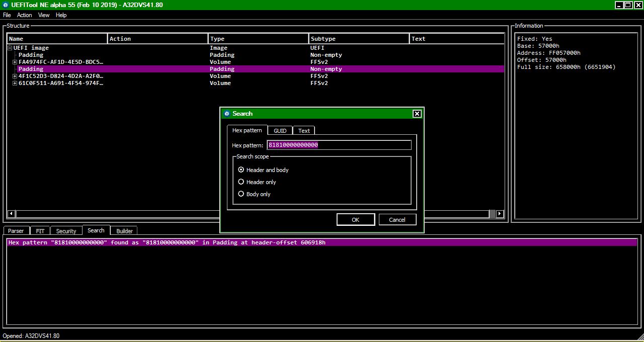Expand the FA4974FC-AF1D-4E5D-BDC5 volume
This screenshot has height=342, width=644.
click(15, 62)
